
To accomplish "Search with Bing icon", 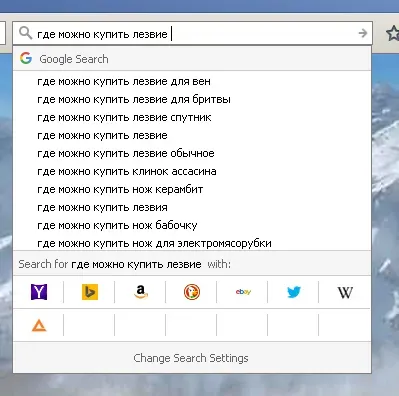I will pyautogui.click(x=90, y=292).
